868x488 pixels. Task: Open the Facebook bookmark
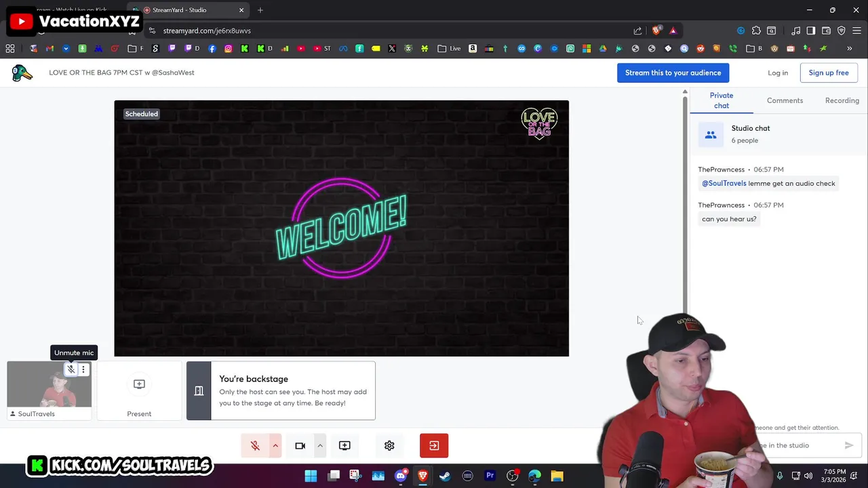tap(212, 49)
